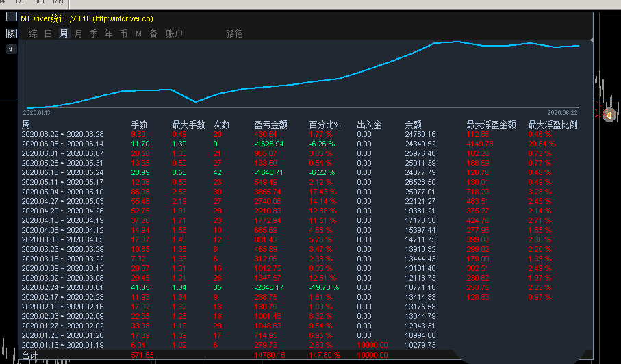This screenshot has height=364, width=621.
Task: Switch to the 年 yearly tab
Action: click(x=109, y=34)
